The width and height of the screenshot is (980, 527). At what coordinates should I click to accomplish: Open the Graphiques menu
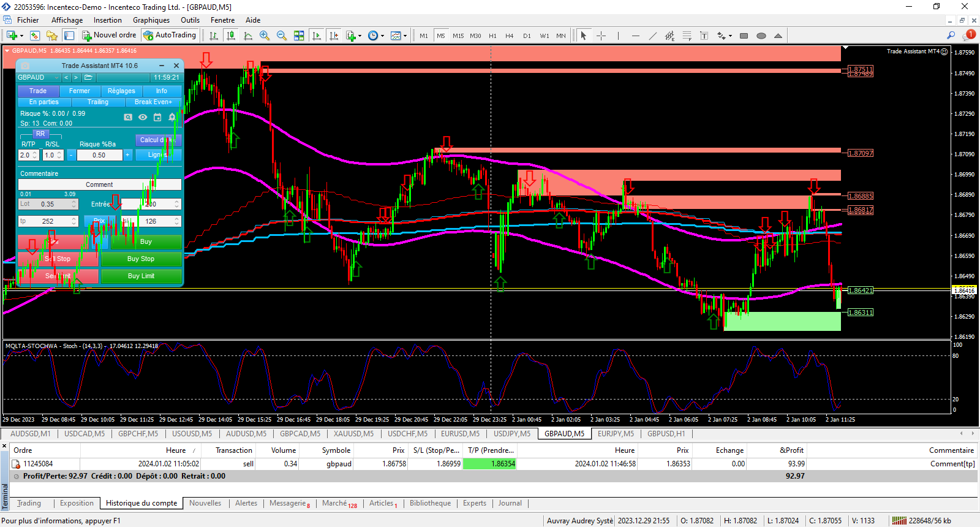click(151, 20)
